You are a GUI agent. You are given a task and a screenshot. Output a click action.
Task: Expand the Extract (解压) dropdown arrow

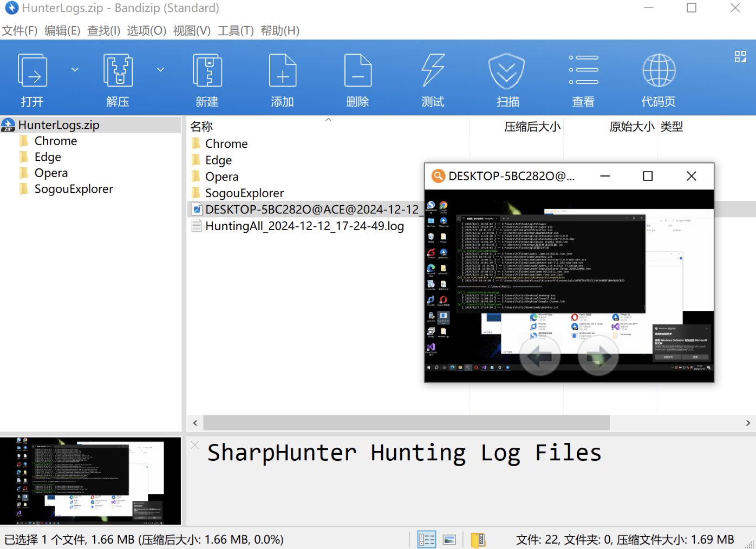coord(160,70)
